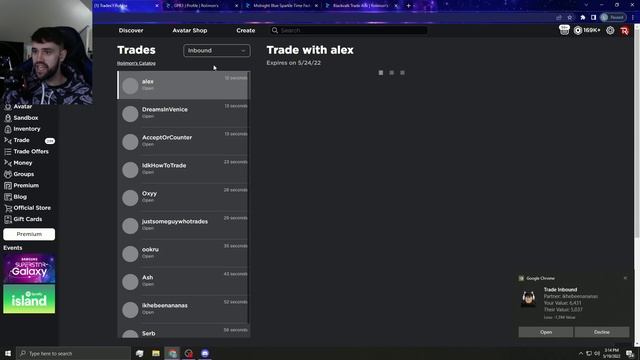Viewport: 640px width, 360px height.
Task: Select the Oxyy trade row
Action: [x=183, y=197]
